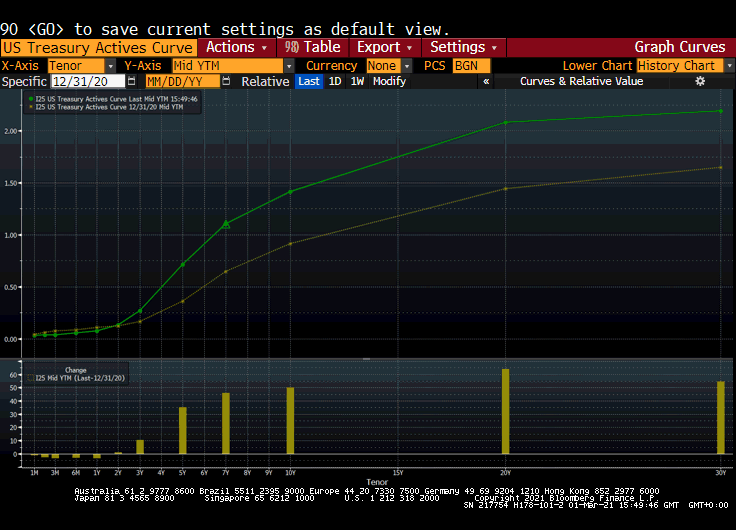Select the 1D relative option
The width and height of the screenshot is (736, 530).
tap(335, 81)
